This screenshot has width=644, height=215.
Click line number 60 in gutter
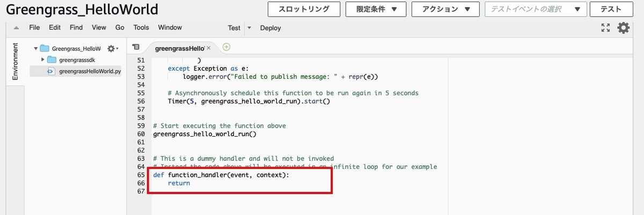click(x=141, y=134)
